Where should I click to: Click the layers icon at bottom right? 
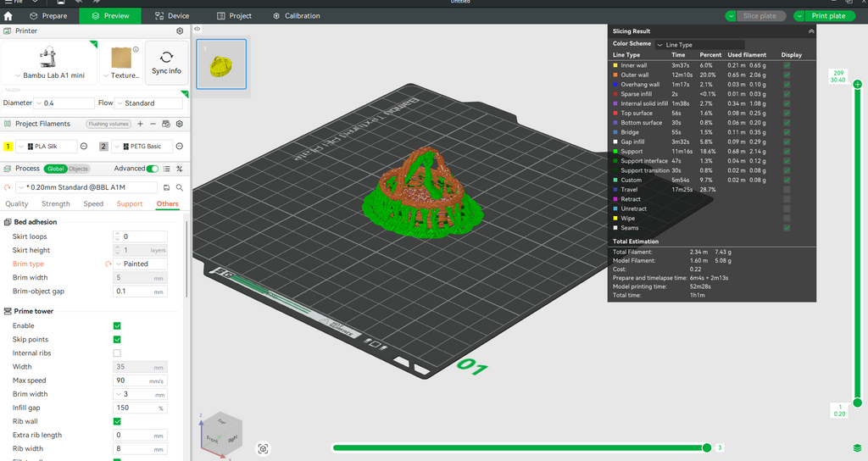tap(858, 447)
